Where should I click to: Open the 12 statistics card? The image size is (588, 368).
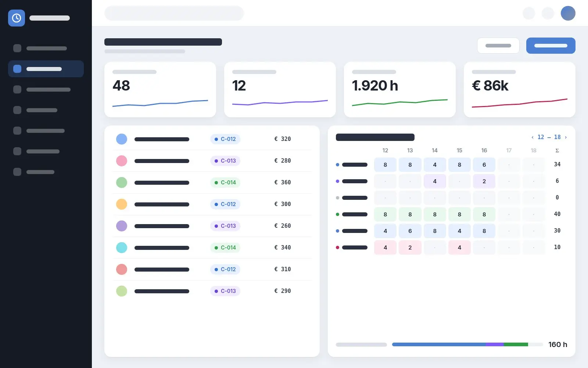[x=280, y=89]
